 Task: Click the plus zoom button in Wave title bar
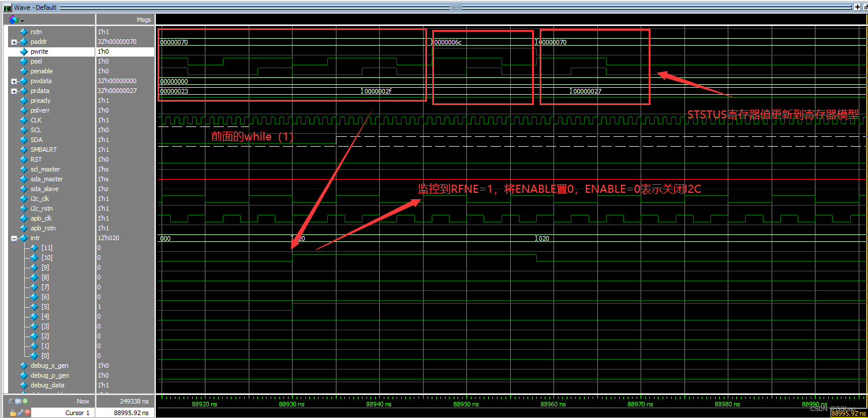tap(856, 7)
